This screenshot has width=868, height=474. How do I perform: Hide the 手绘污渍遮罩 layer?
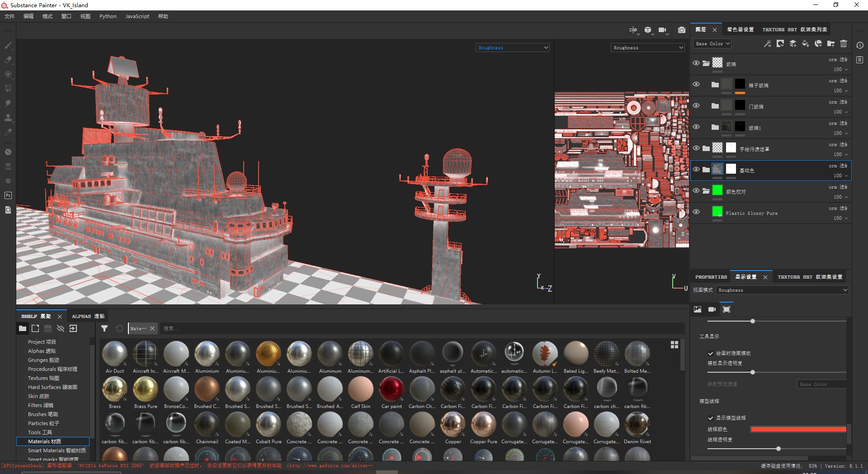tap(696, 148)
